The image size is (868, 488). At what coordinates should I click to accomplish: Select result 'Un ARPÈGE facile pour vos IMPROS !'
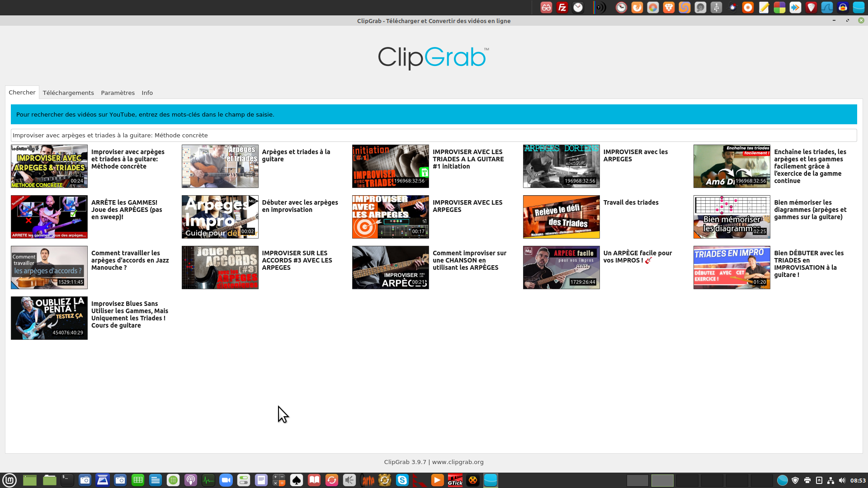(x=637, y=257)
